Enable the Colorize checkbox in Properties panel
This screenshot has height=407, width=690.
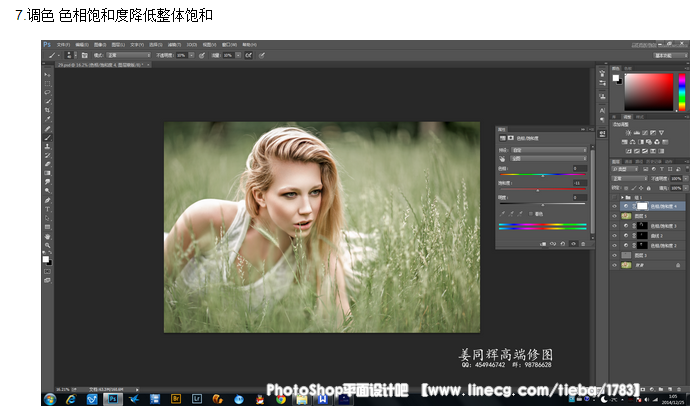[x=533, y=213]
